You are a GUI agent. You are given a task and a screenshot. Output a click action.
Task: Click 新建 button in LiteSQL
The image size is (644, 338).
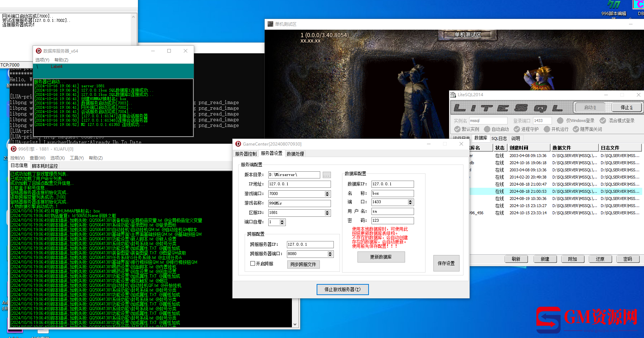tap(545, 259)
